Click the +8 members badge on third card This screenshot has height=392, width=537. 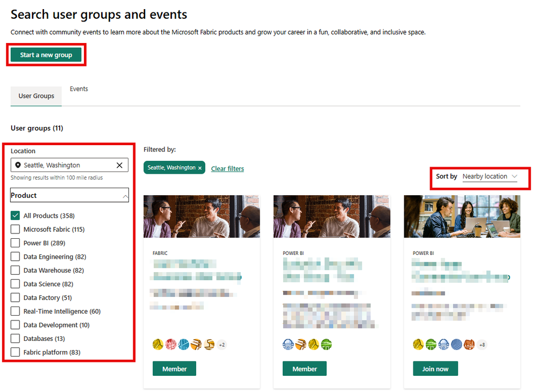[482, 345]
